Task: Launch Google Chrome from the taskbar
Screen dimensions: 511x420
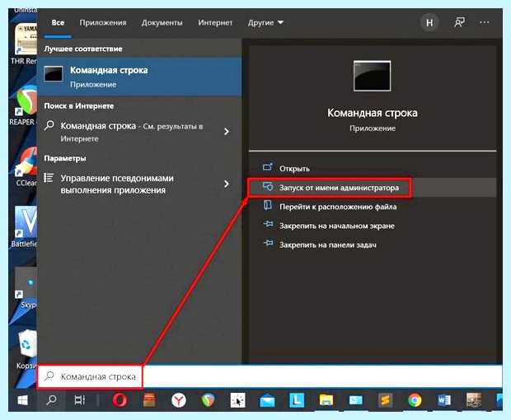Action: 415,400
